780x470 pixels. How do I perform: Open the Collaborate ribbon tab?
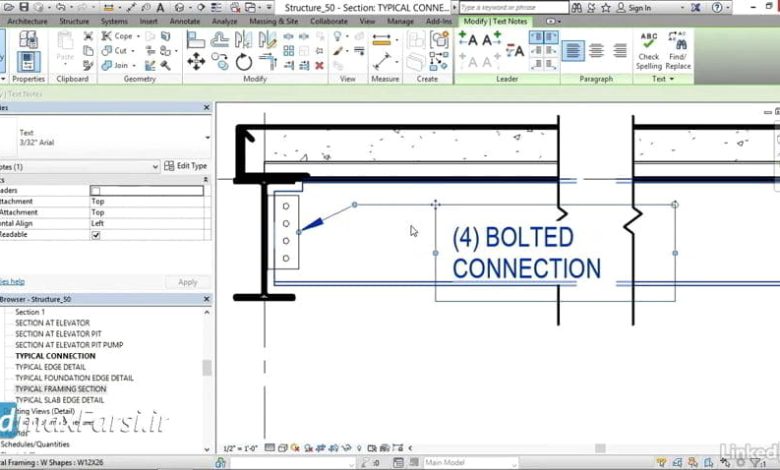point(329,21)
